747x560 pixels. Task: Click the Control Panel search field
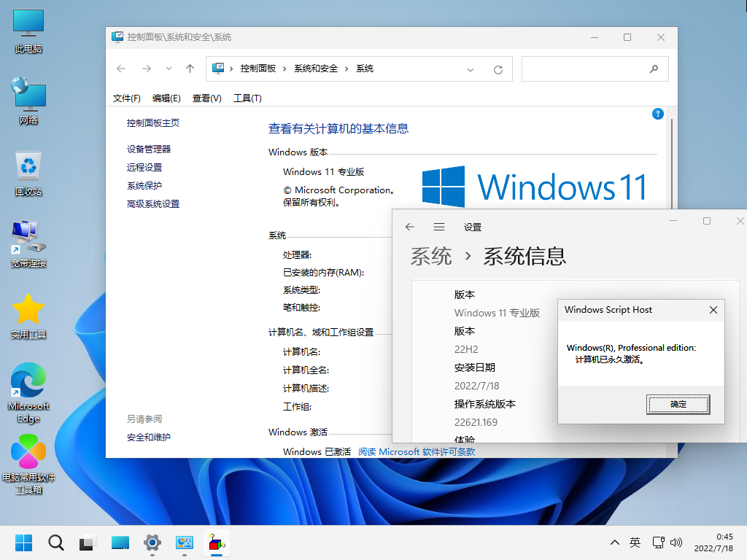point(595,69)
